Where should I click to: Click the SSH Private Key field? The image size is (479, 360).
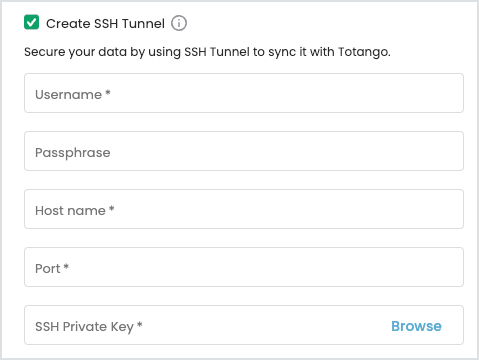coord(244,325)
